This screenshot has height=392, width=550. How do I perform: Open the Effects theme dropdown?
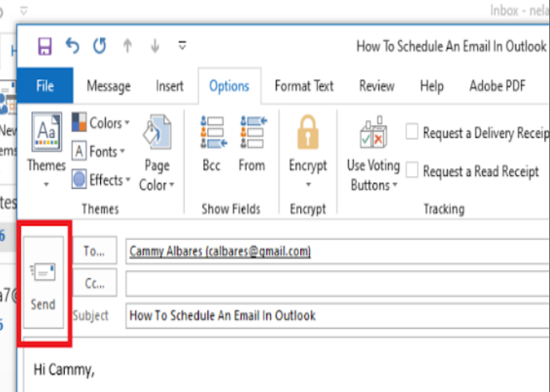(101, 180)
